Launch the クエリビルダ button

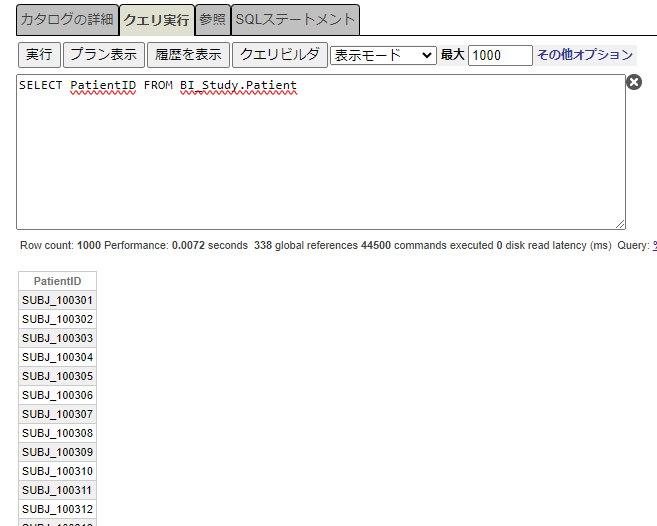coord(280,55)
